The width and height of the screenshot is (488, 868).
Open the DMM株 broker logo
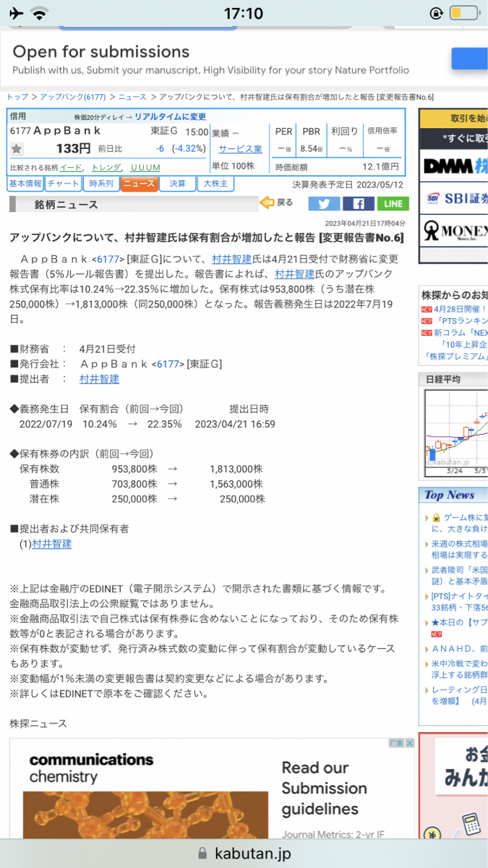455,166
